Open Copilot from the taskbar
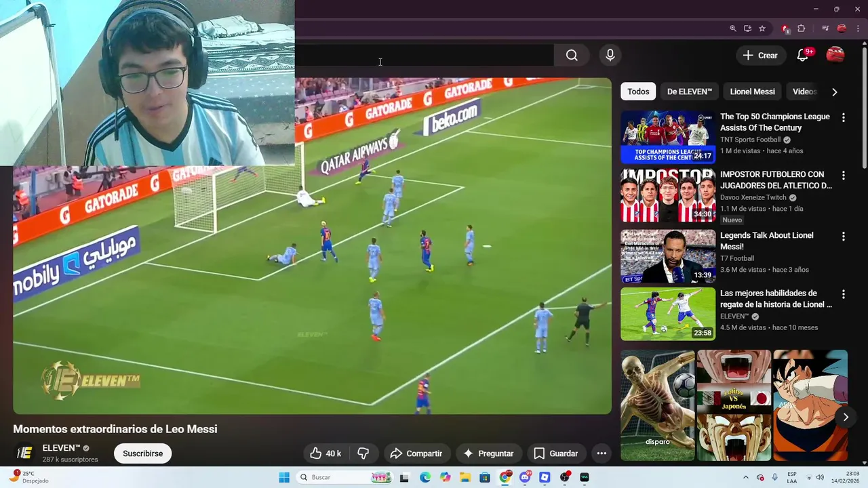The width and height of the screenshot is (868, 488). [x=445, y=477]
